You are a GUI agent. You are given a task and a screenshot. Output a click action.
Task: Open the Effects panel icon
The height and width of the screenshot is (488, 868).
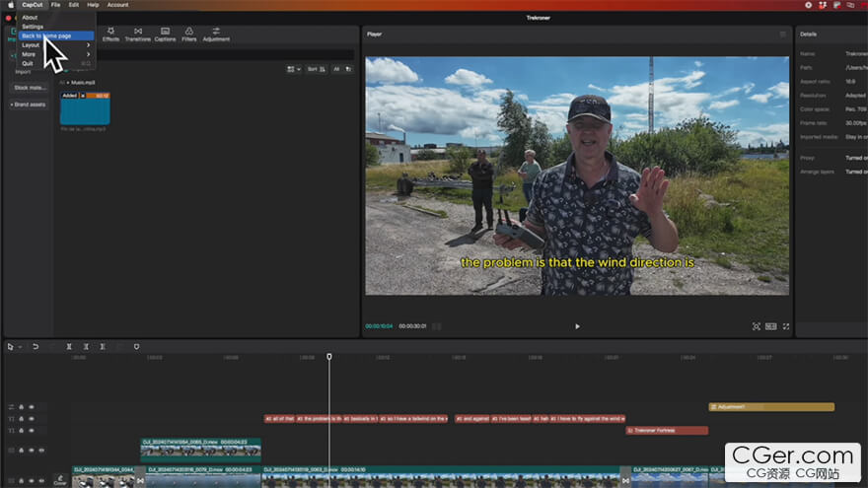point(110,35)
